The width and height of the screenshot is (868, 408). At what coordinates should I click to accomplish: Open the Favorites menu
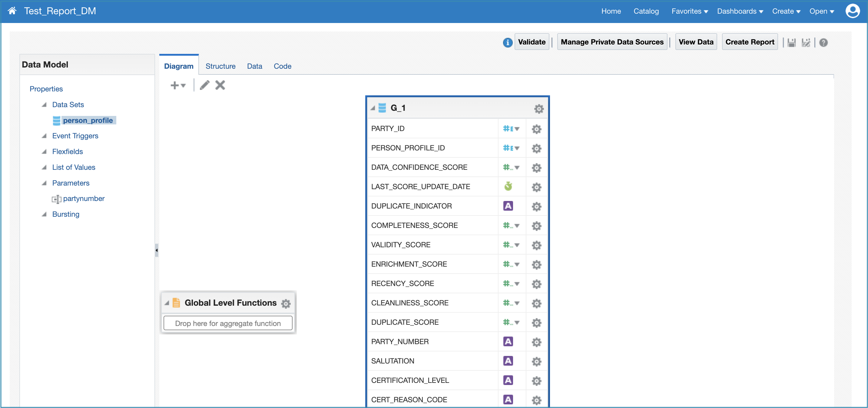689,11
